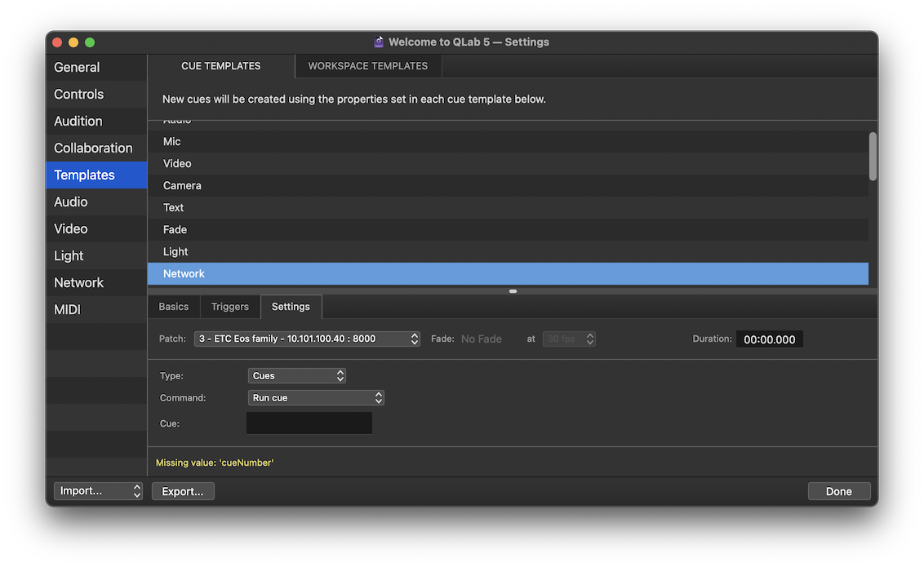Image resolution: width=924 pixels, height=567 pixels.
Task: Click the Duration time field
Action: [x=769, y=339]
